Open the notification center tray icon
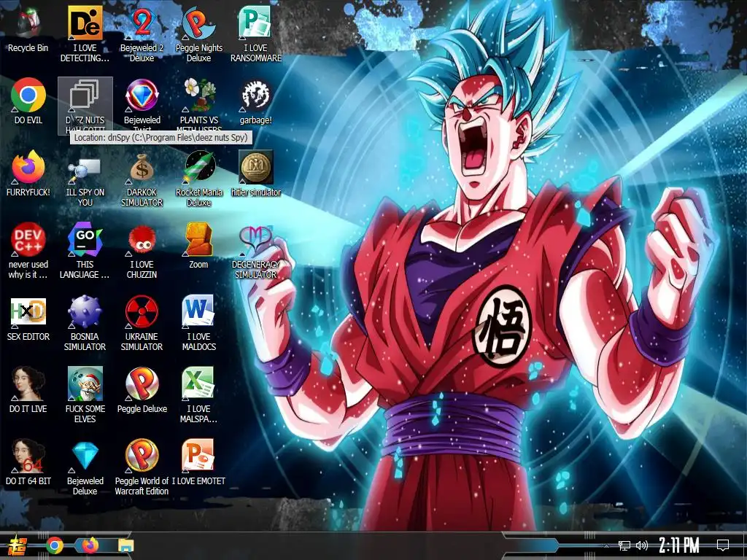 (x=723, y=545)
